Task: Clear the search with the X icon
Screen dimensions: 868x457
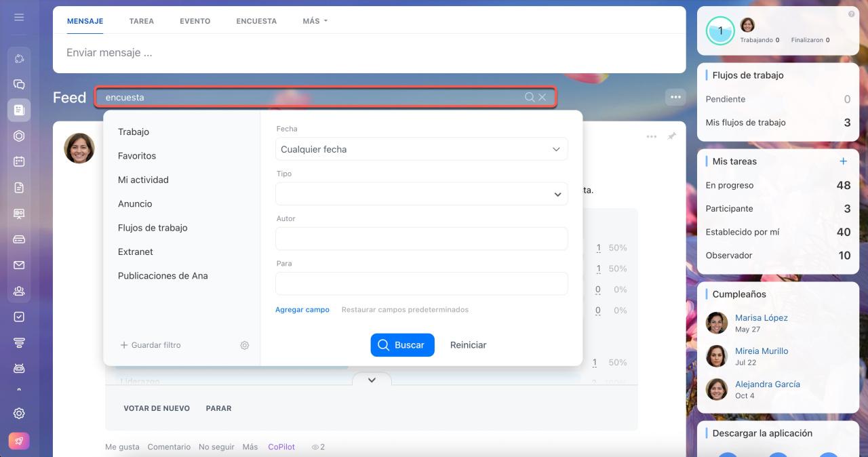Action: 542,98
